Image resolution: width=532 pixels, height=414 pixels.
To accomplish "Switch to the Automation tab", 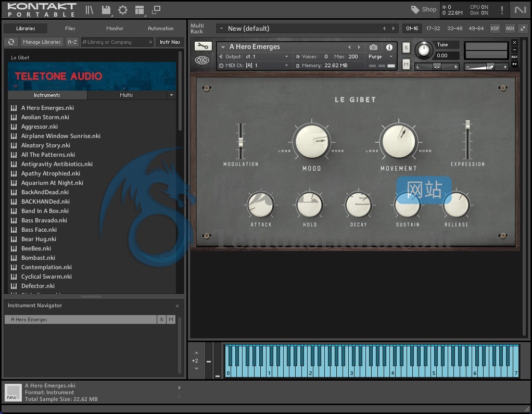I will click(161, 29).
